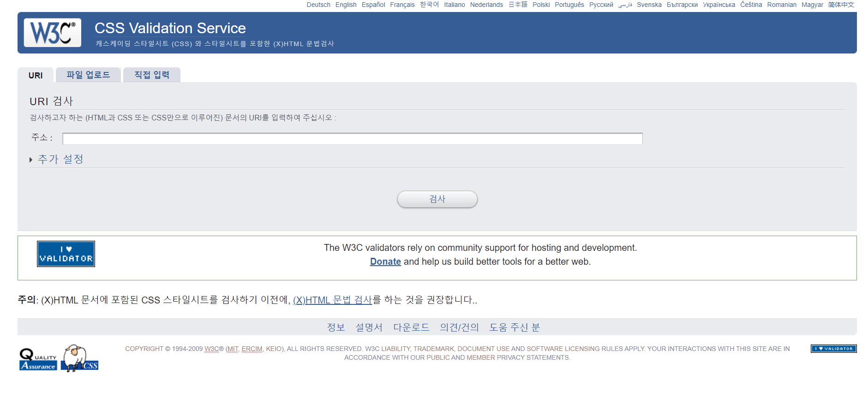Image resolution: width=868 pixels, height=410 pixels.
Task: Click the 검사 check button
Action: (437, 199)
